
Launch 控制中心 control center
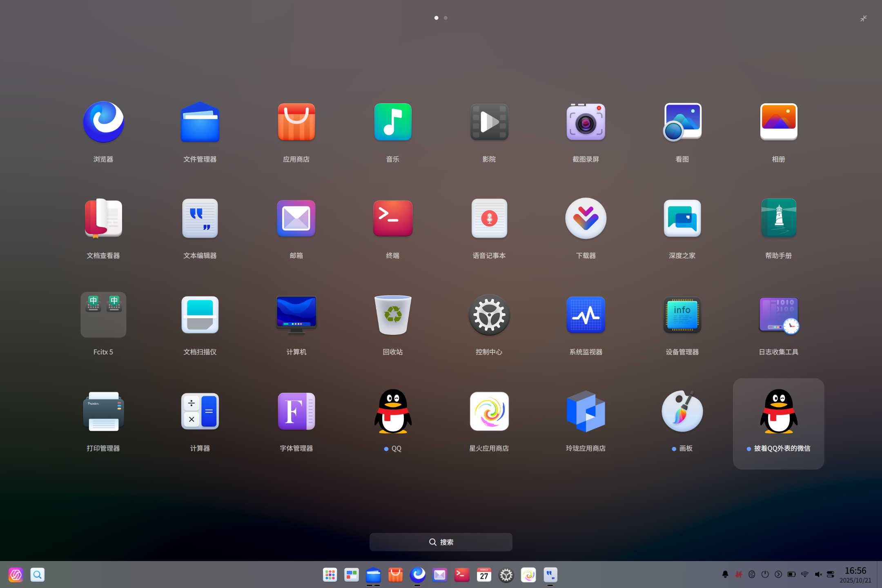tap(489, 315)
